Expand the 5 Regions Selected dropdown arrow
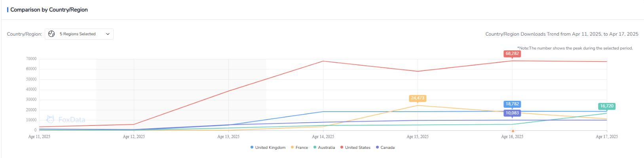 [108, 34]
